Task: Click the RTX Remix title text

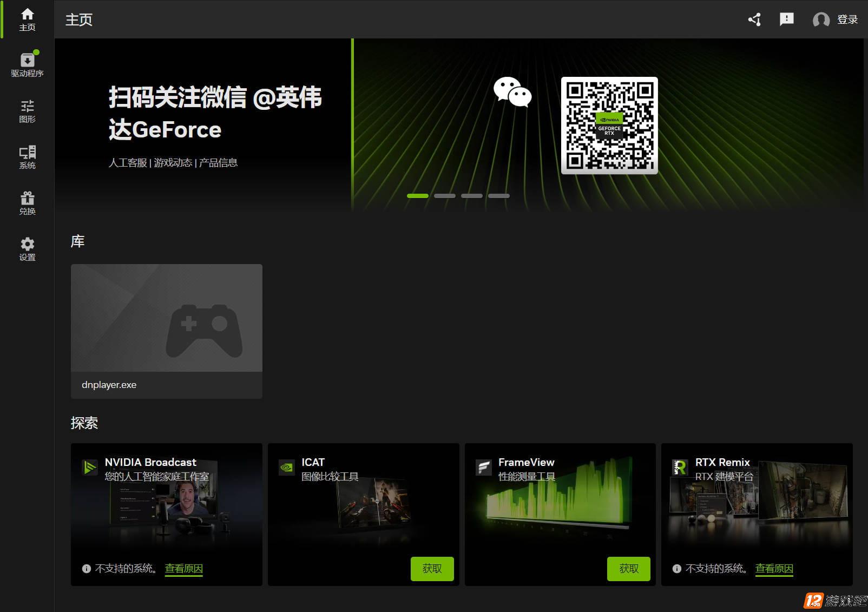Action: pos(722,462)
